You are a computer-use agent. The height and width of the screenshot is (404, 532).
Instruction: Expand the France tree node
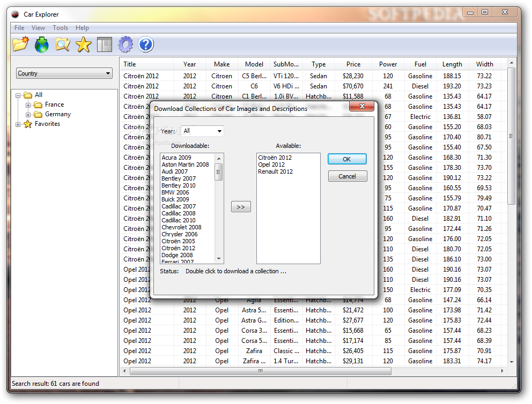tap(28, 105)
